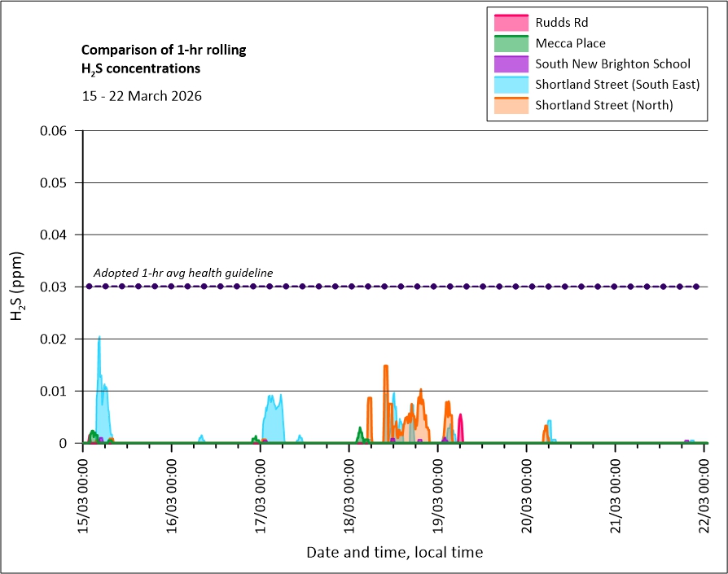
Task: Select the South New Brighton School purple swatch
Action: click(x=511, y=64)
